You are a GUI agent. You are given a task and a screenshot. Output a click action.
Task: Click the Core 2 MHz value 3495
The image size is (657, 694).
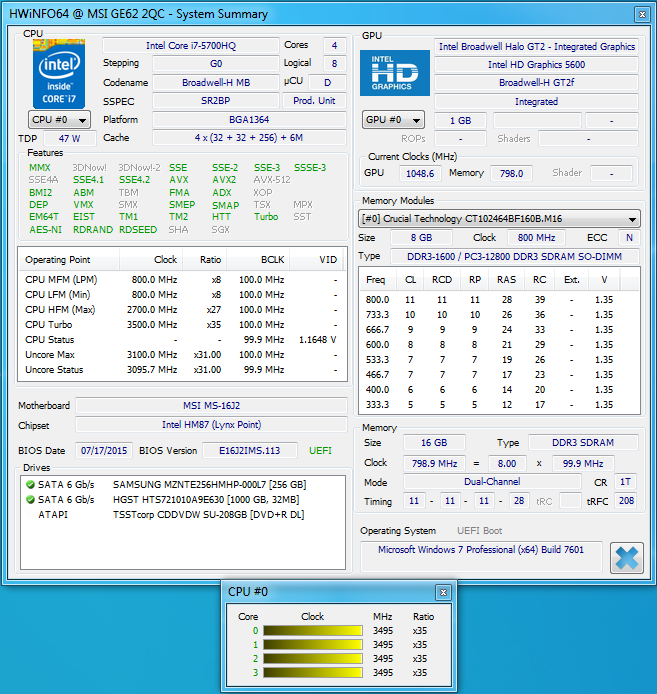[383, 659]
